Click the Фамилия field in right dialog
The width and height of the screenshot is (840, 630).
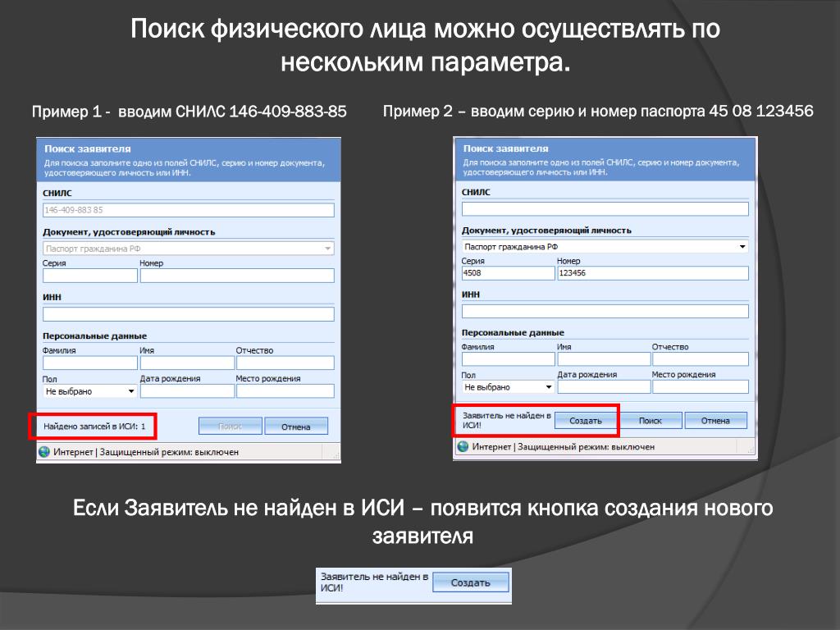pos(508,359)
